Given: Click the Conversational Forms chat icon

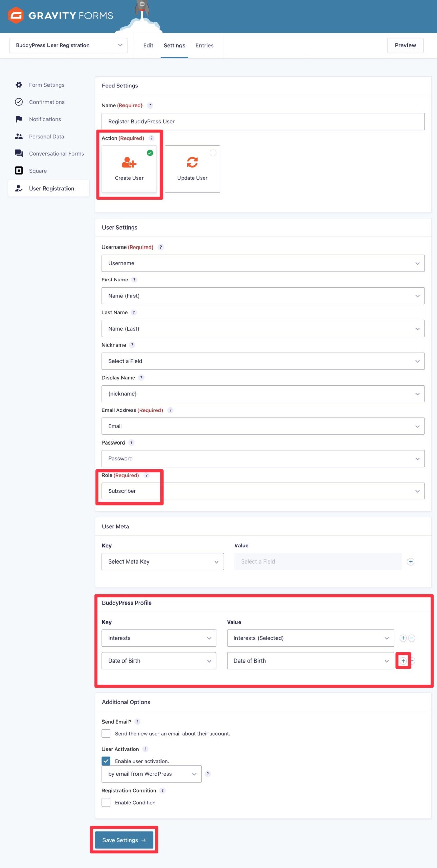Looking at the screenshot, I should 19,153.
